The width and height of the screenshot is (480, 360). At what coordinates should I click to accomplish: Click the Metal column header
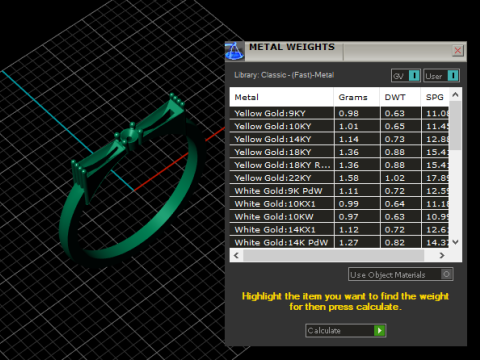pos(281,97)
